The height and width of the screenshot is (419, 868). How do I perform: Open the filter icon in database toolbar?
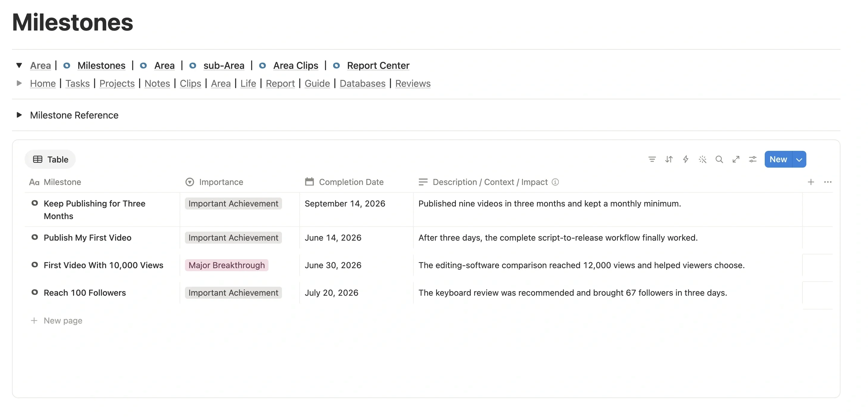click(x=652, y=159)
